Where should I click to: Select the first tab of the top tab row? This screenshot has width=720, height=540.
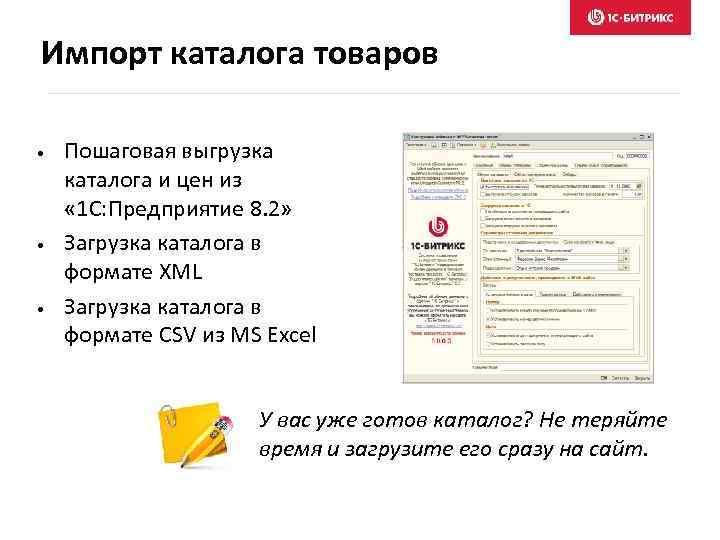(x=484, y=165)
